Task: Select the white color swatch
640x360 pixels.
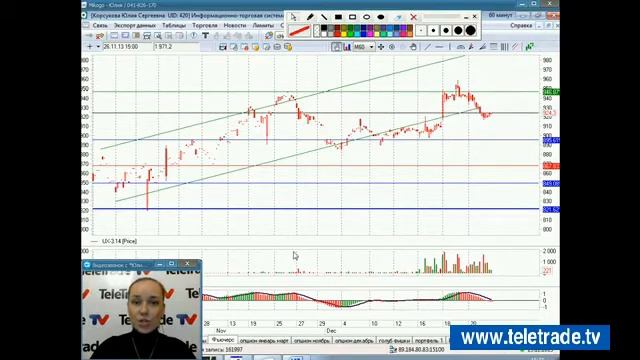Action: (324, 34)
